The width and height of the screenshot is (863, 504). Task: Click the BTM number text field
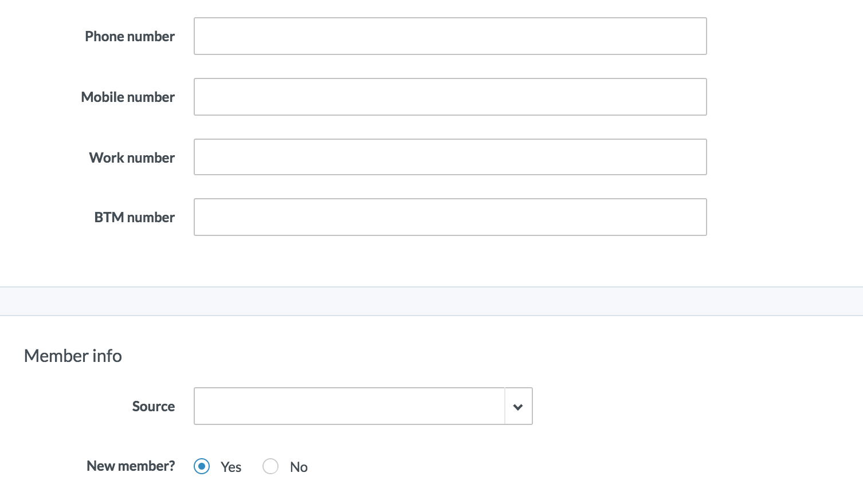click(x=450, y=217)
